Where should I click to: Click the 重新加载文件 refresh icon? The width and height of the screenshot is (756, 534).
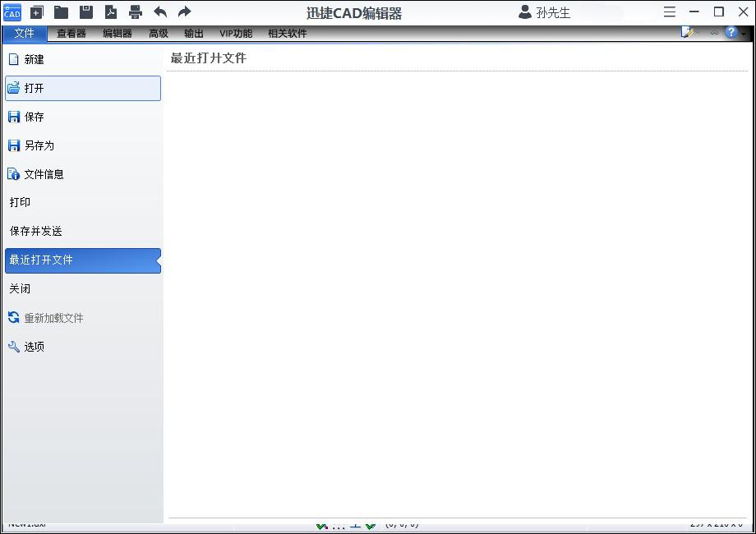click(x=13, y=317)
